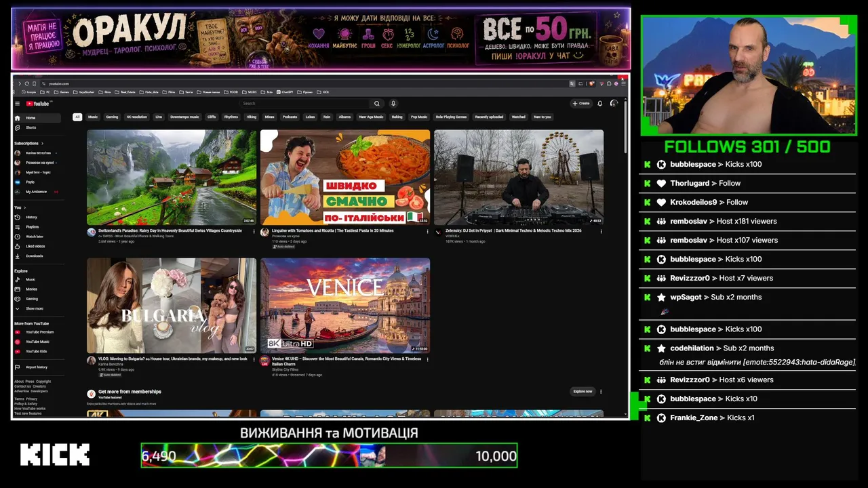Image resolution: width=868 pixels, height=488 pixels.
Task: Open options for Bulgaria vlog video
Action: pyautogui.click(x=254, y=359)
